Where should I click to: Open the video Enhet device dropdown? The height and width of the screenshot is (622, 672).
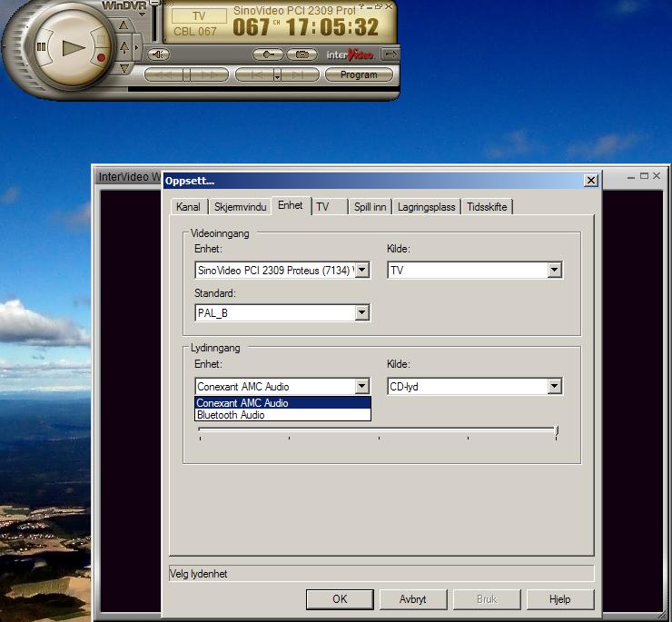[x=361, y=270]
